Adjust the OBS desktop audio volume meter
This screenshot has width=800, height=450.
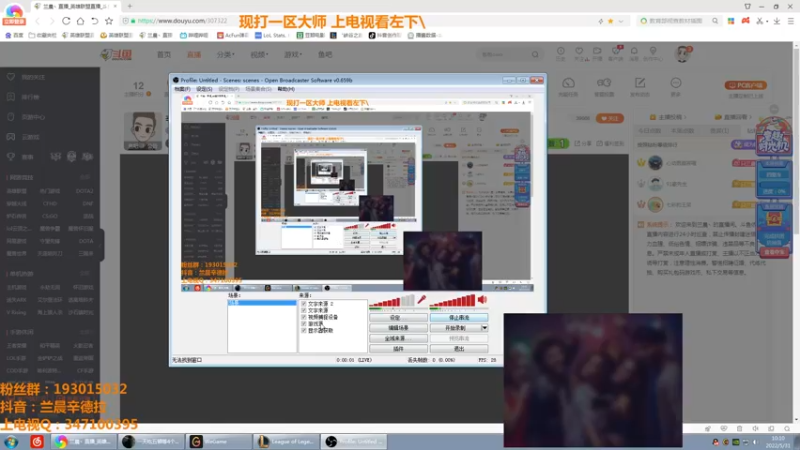pos(453,301)
